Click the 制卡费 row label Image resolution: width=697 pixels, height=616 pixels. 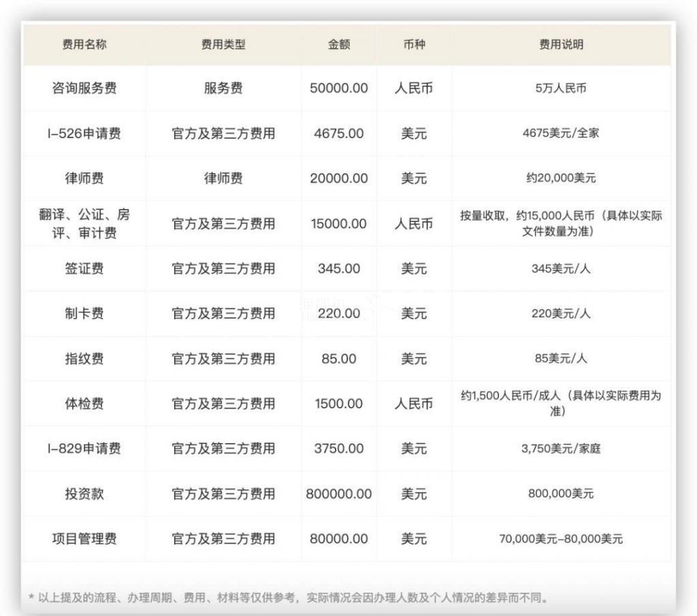tap(83, 314)
